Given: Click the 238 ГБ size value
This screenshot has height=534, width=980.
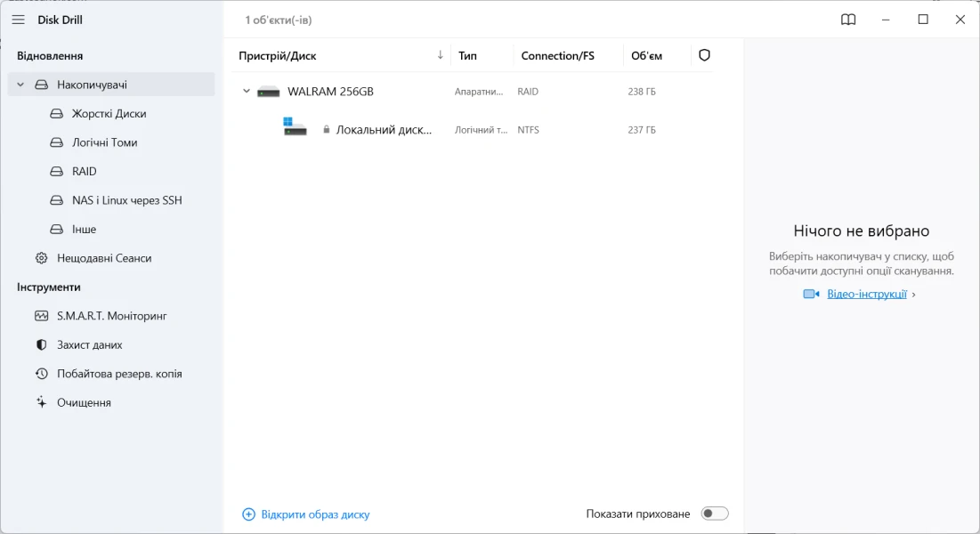Looking at the screenshot, I should click(642, 92).
